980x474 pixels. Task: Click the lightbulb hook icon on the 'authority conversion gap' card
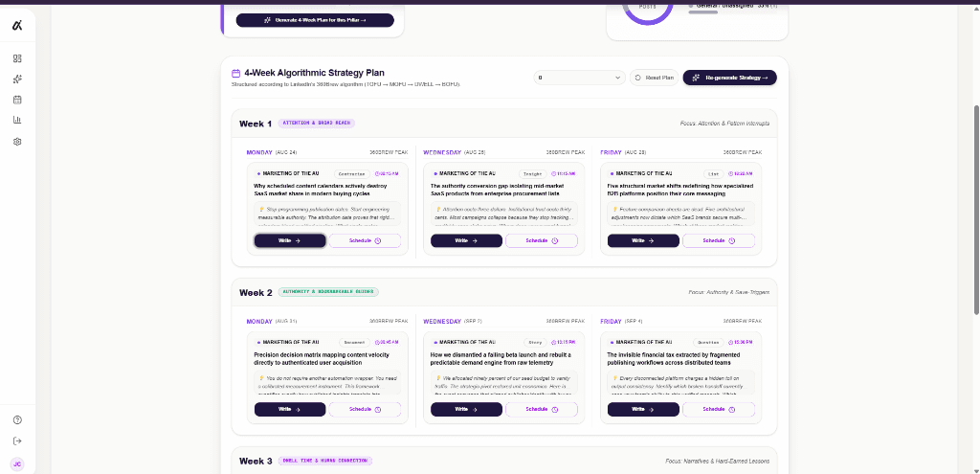pos(438,210)
